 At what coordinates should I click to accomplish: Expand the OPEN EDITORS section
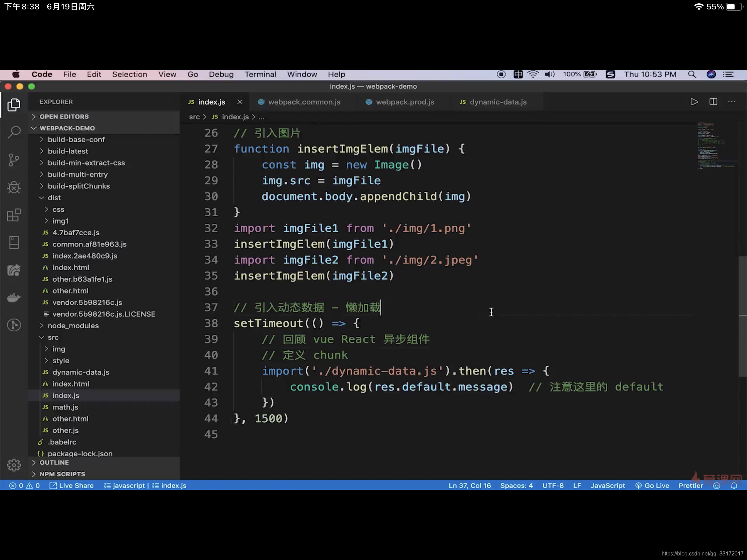[x=64, y=116]
